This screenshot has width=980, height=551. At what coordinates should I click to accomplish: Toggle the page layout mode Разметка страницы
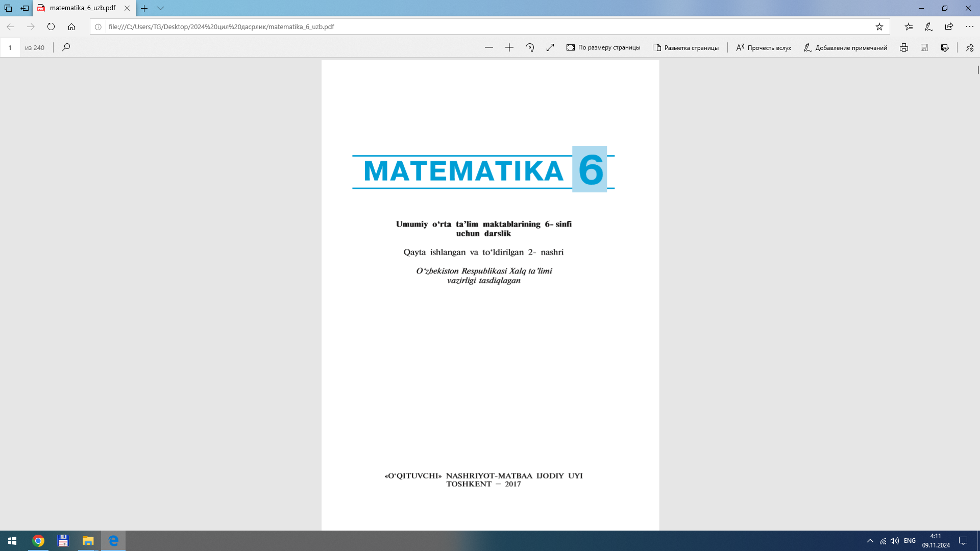pos(686,47)
